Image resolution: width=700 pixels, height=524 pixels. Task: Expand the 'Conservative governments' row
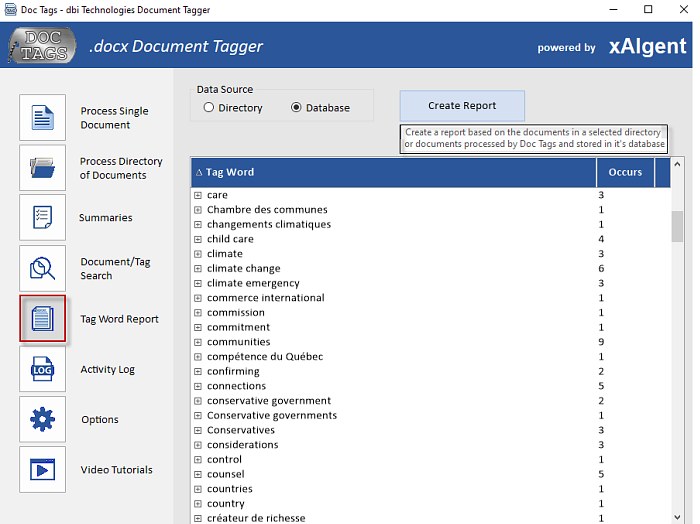(198, 416)
